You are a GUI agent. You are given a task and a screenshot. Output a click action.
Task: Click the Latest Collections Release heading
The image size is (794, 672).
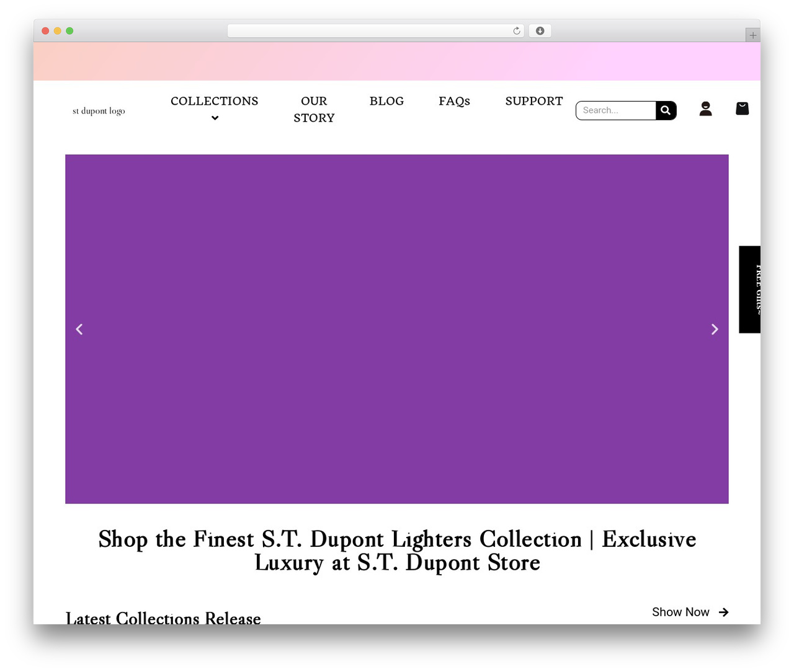163,618
